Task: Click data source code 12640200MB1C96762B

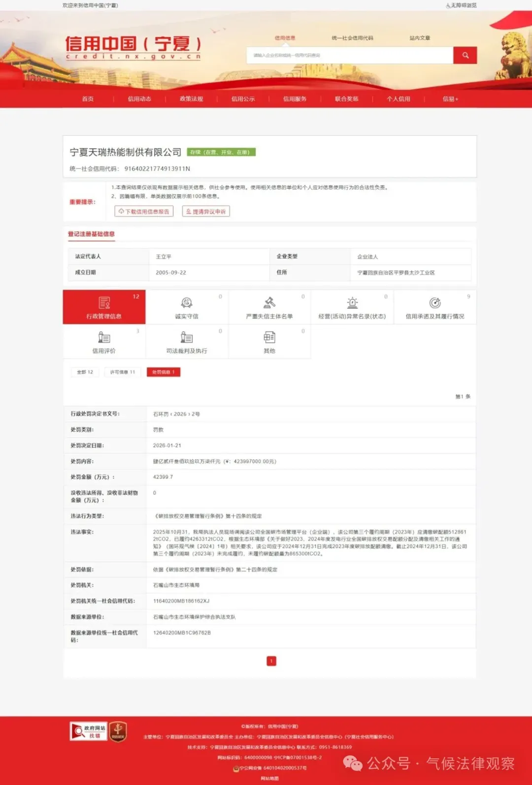Action: click(x=182, y=633)
